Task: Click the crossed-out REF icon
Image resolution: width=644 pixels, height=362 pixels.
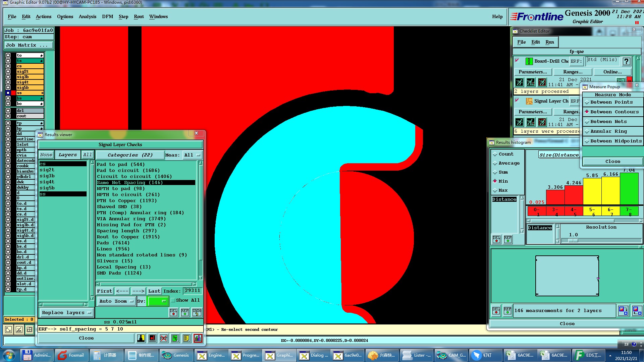Action: 164,338
